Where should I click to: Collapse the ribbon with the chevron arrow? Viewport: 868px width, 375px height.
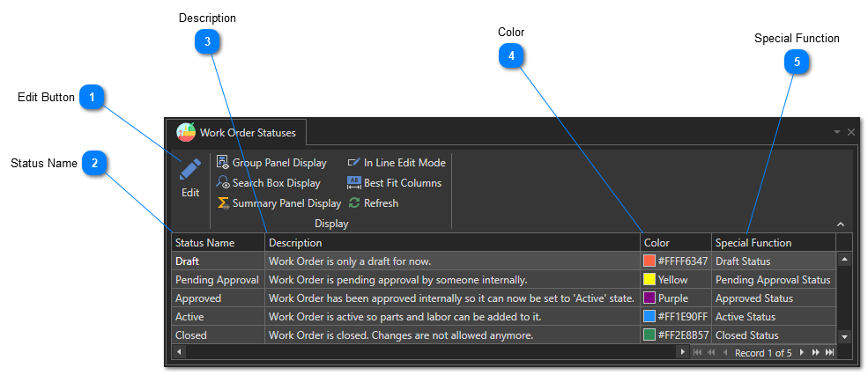840,224
